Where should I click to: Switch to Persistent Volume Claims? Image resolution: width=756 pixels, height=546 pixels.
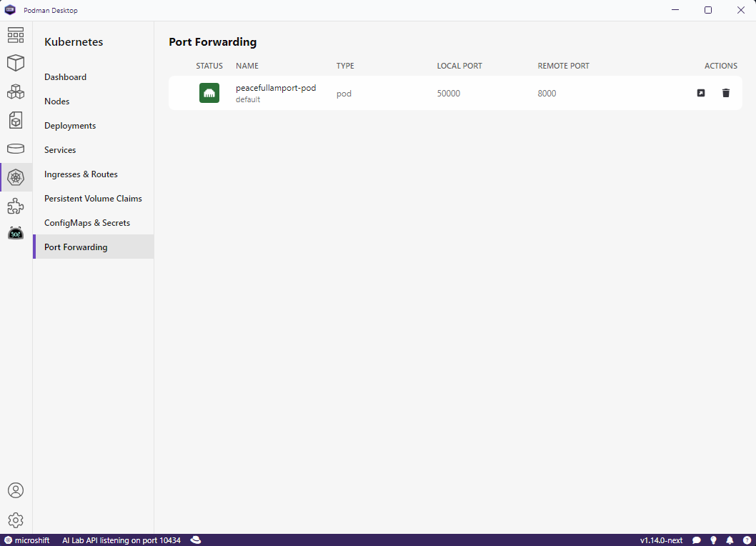pyautogui.click(x=93, y=198)
